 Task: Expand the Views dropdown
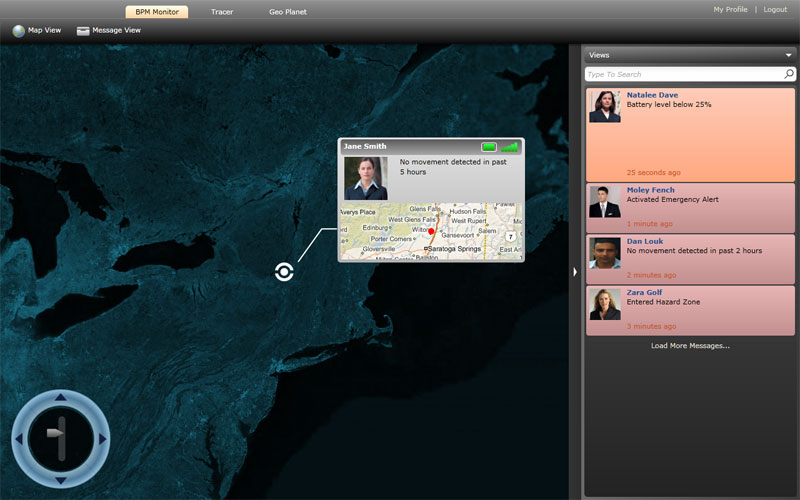point(788,55)
